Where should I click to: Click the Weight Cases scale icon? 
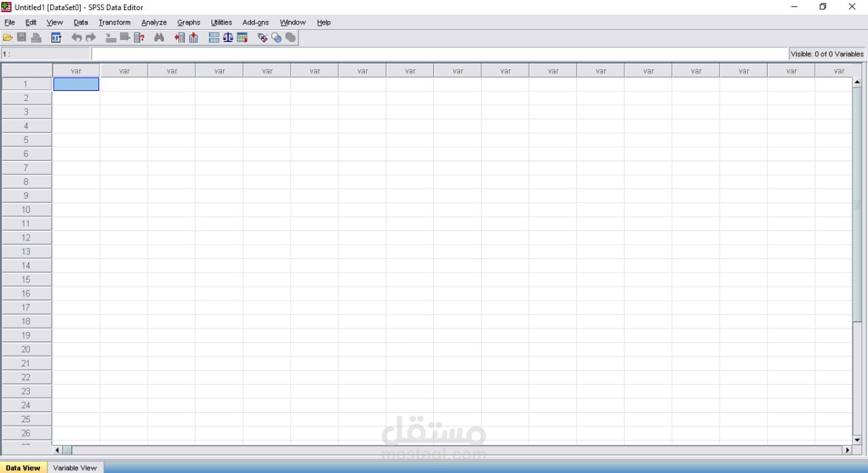(x=228, y=38)
